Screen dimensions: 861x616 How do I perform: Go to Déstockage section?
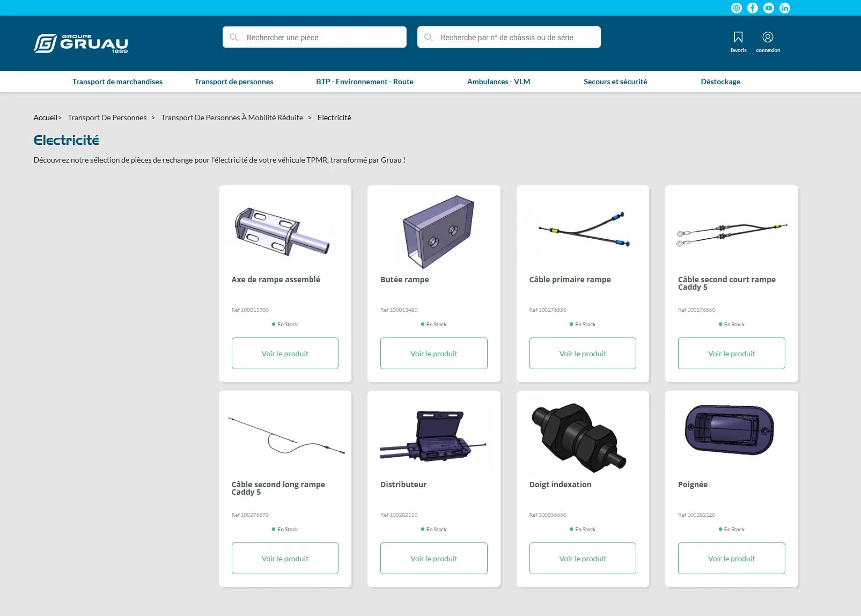[x=720, y=82]
